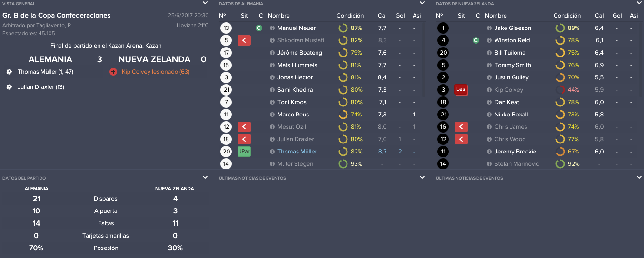Click info icon beside Toni Kroos

tap(272, 102)
